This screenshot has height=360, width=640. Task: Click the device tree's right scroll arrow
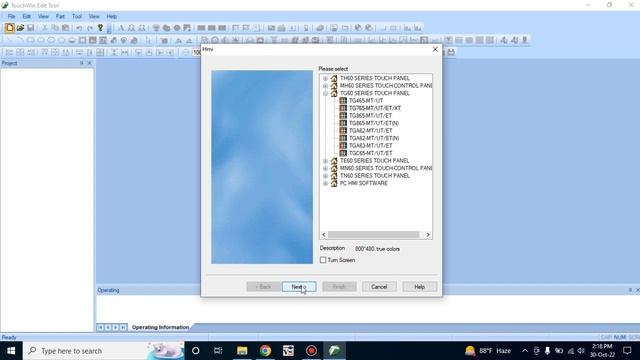click(x=428, y=235)
